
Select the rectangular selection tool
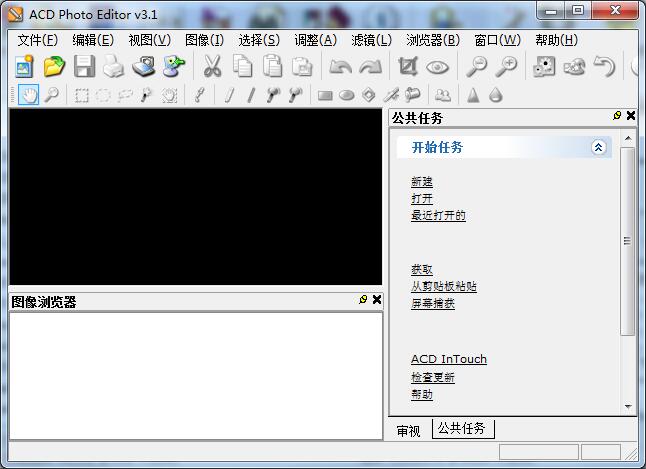pos(82,96)
